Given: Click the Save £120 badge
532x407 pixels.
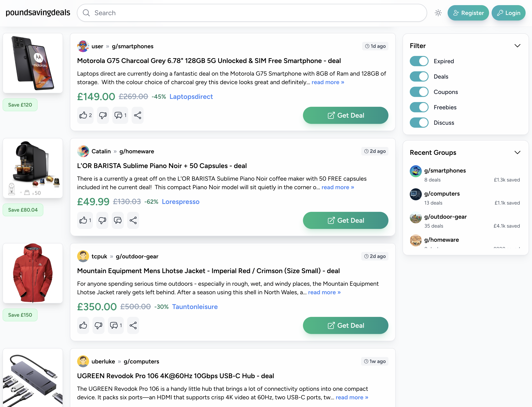Looking at the screenshot, I should [x=20, y=105].
